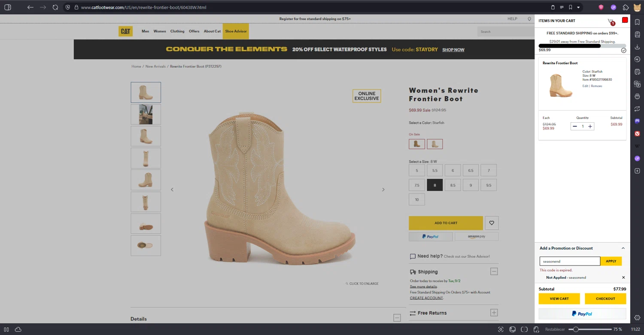Open the Mastodon web panel
The height and width of the screenshot is (335, 644).
[638, 121]
